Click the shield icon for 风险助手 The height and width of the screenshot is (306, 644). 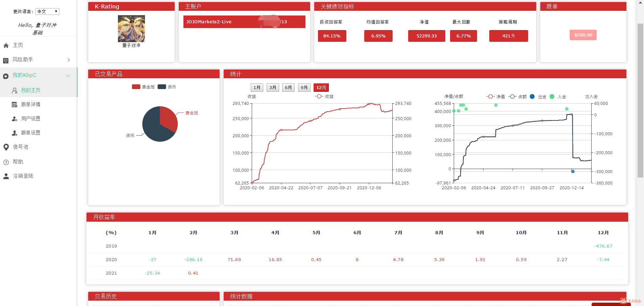6,60
